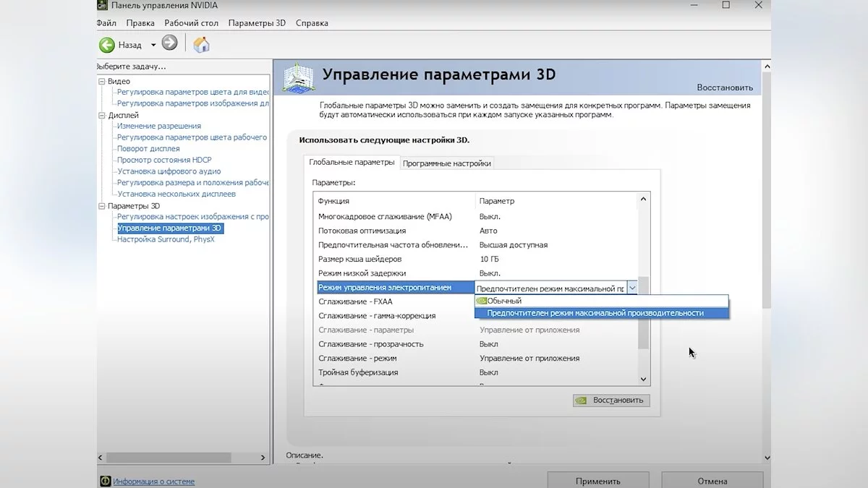Image resolution: width=868 pixels, height=488 pixels.
Task: Select the Обычный option in dropdown list
Action: click(x=504, y=301)
